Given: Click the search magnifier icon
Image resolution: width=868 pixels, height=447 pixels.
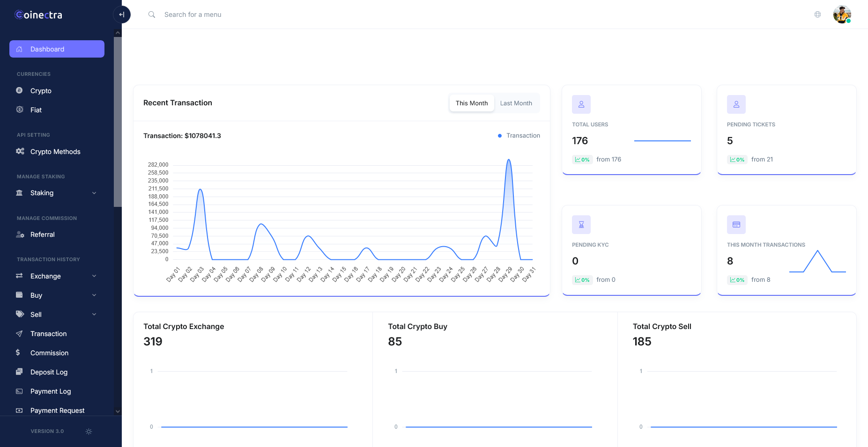Looking at the screenshot, I should [x=152, y=15].
